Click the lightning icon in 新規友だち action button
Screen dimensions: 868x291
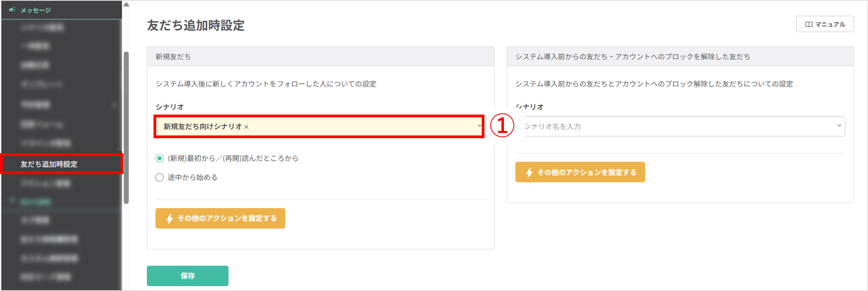tap(169, 219)
